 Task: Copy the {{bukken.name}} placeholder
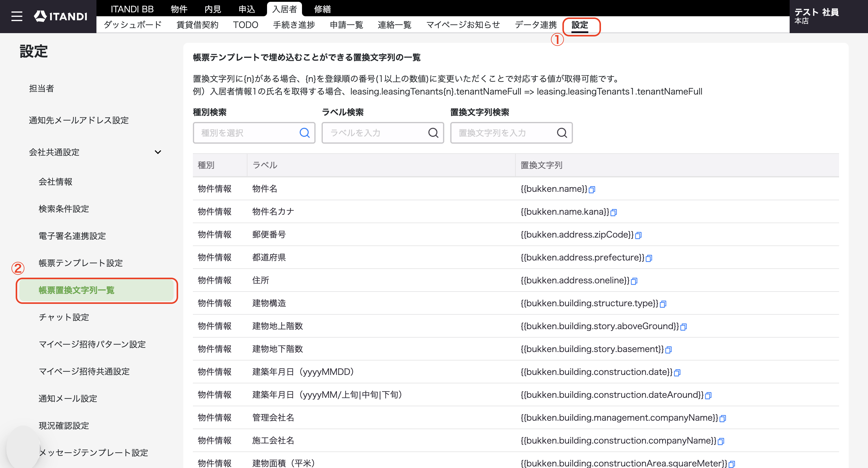click(x=592, y=189)
